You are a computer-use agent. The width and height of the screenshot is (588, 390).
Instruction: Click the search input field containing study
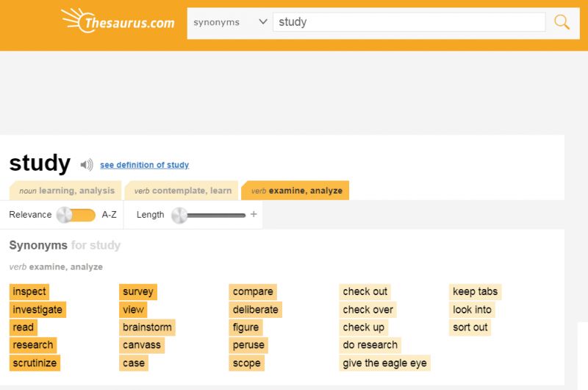tap(409, 22)
